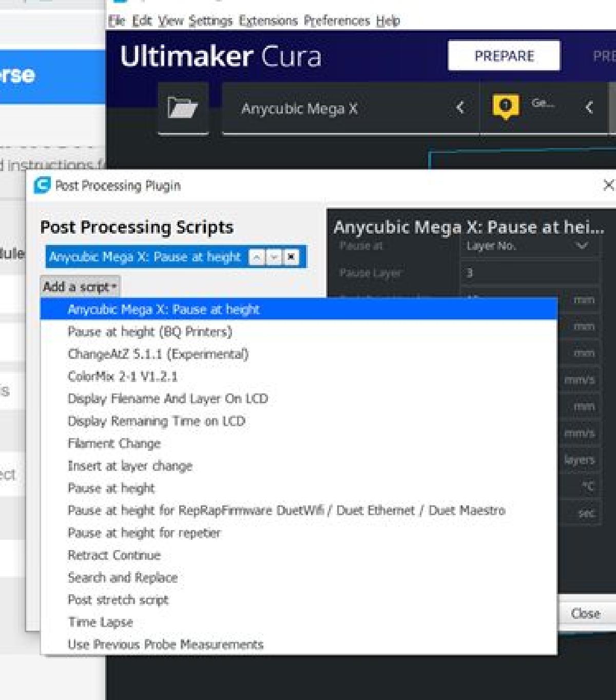The width and height of the screenshot is (616, 700).
Task: Open the Extensions menu
Action: (268, 21)
